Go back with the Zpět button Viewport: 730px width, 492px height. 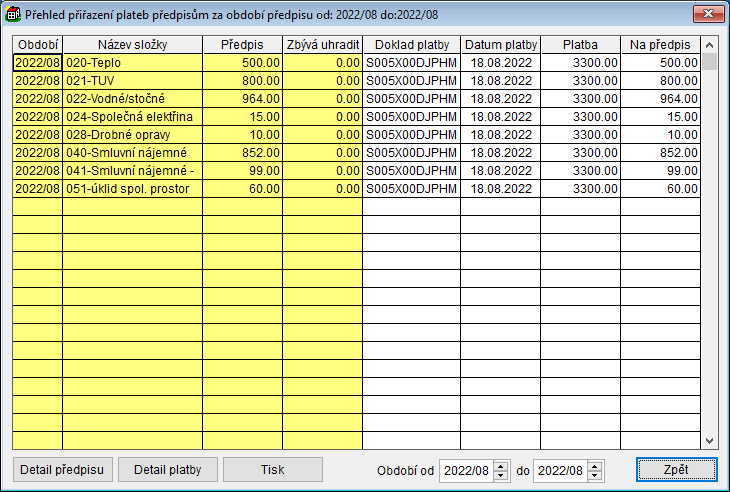coord(676,470)
